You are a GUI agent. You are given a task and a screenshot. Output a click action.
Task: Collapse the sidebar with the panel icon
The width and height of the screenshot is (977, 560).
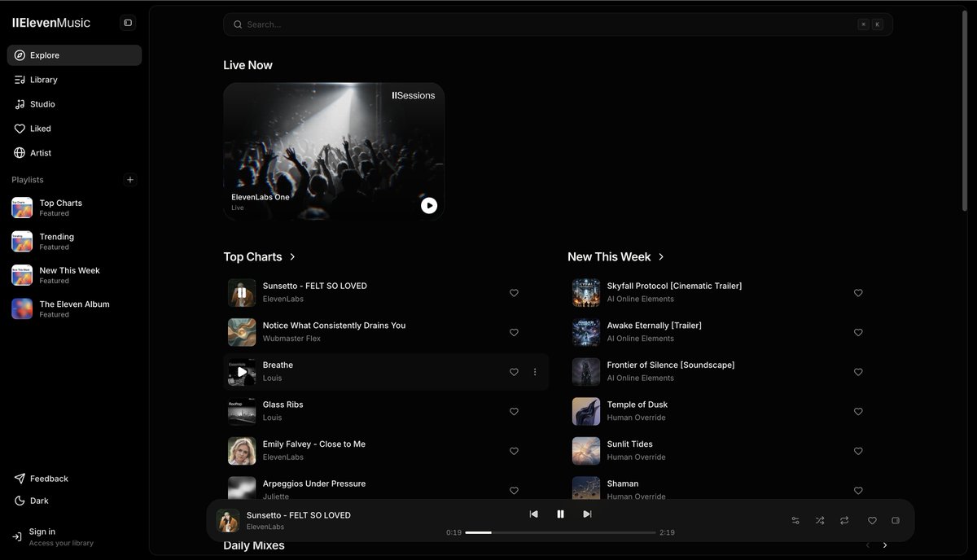coord(128,23)
